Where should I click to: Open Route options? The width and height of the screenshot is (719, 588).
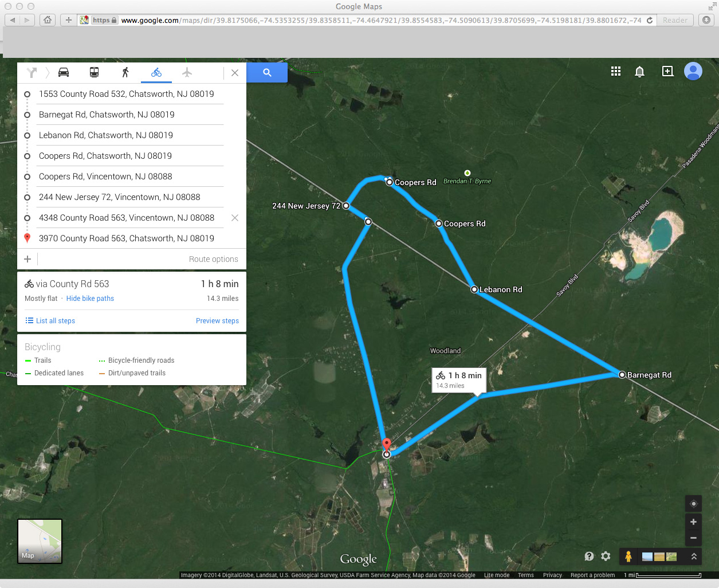pos(213,259)
